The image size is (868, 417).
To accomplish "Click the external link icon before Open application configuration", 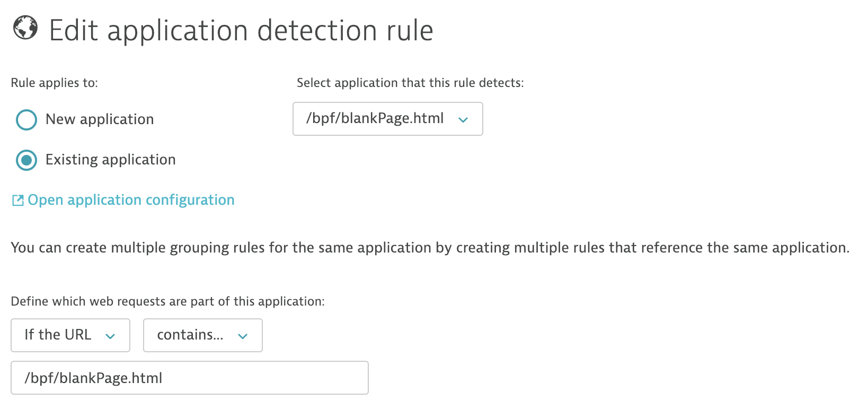I will tap(18, 200).
